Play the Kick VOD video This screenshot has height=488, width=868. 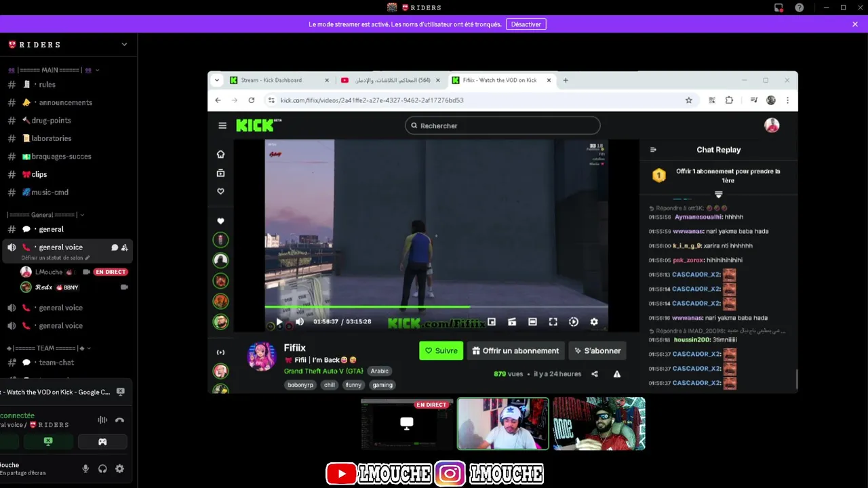pyautogui.click(x=279, y=322)
